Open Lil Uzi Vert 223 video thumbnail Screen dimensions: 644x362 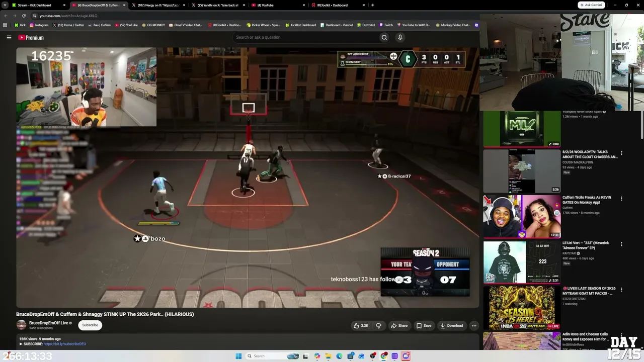click(x=522, y=262)
